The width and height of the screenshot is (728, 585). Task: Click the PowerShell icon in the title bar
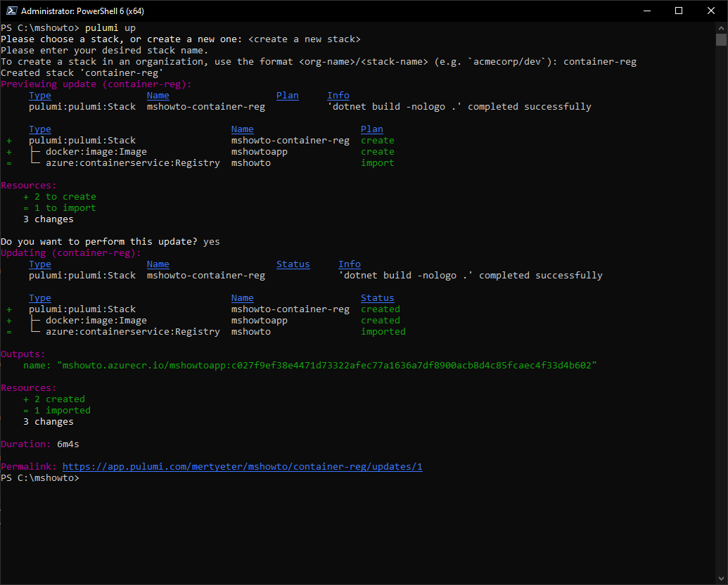[12, 11]
